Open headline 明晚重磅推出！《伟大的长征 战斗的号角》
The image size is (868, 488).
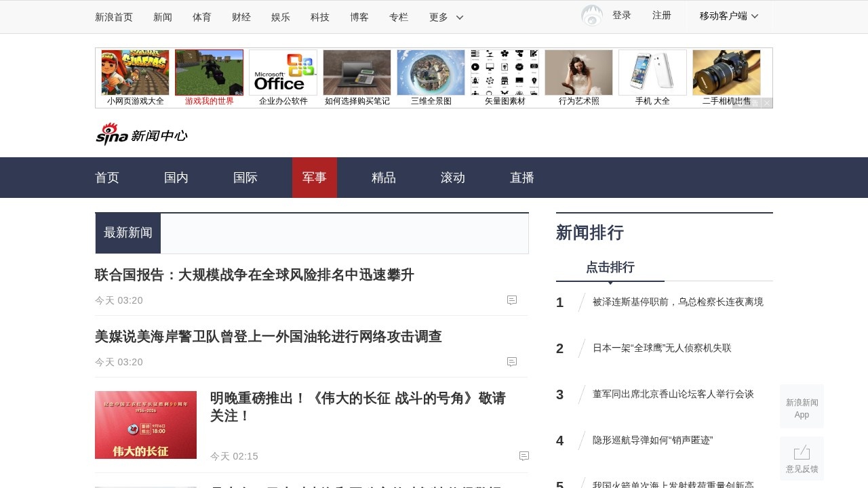click(358, 407)
